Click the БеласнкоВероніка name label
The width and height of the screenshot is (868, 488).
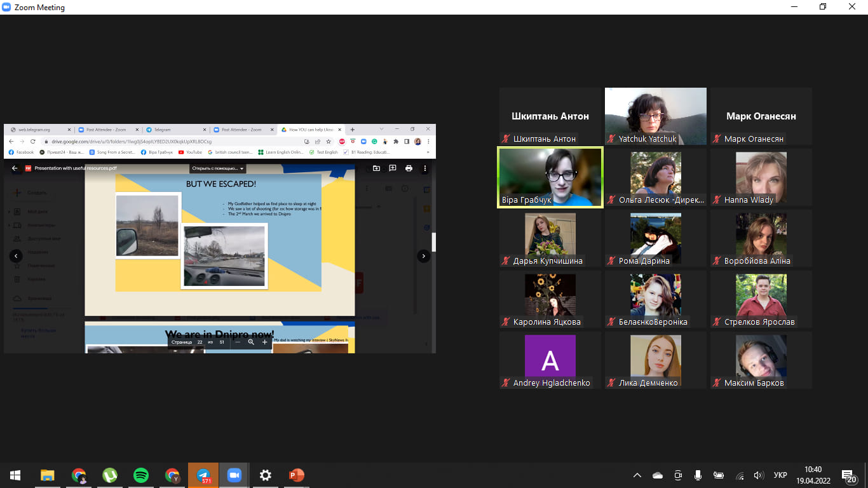653,322
